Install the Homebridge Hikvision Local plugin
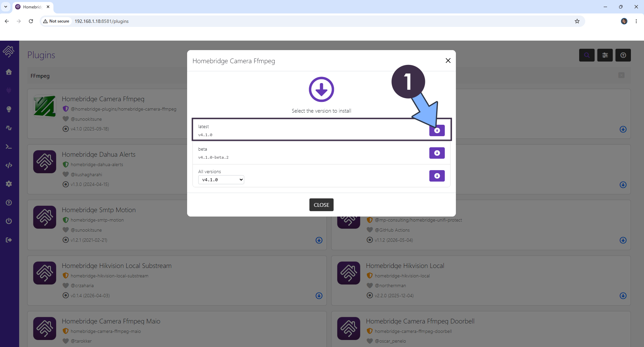 pos(623,296)
